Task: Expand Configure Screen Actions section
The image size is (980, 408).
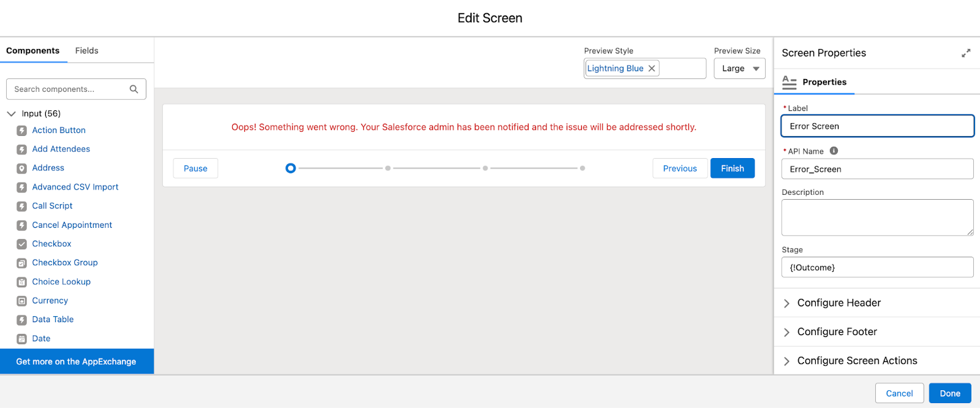Action: 787,361
